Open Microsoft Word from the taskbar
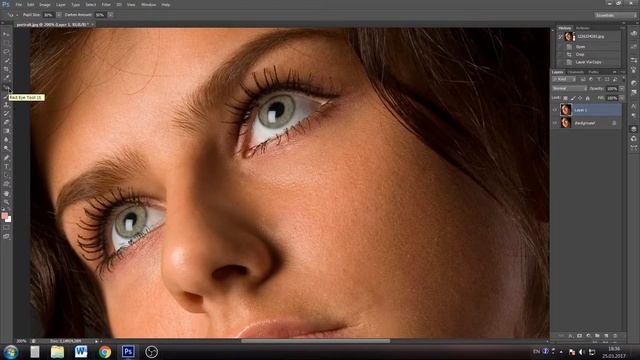This screenshot has width=640, height=360. pos(81,351)
